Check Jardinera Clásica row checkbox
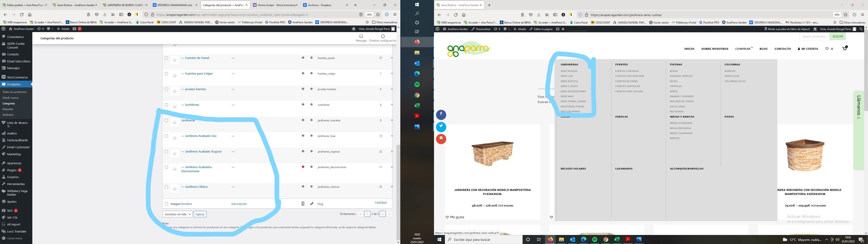Viewport: 868px width, 244px height. click(166, 187)
